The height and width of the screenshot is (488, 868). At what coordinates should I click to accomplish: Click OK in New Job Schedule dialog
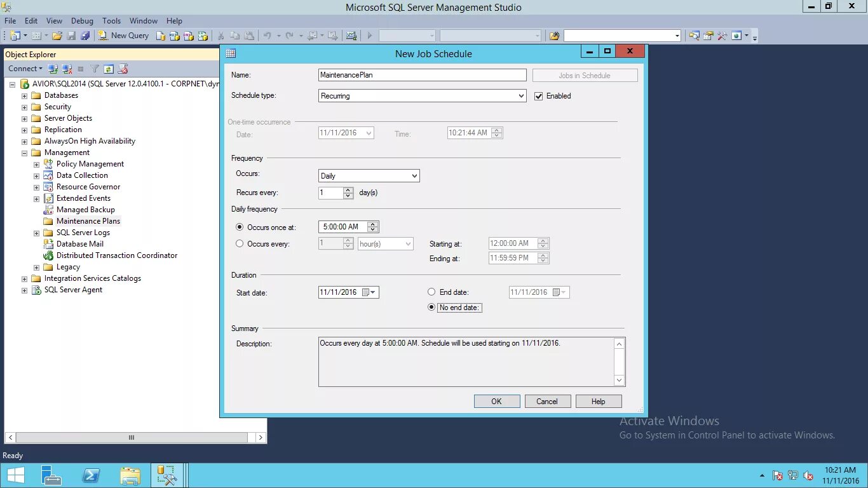[x=497, y=402]
